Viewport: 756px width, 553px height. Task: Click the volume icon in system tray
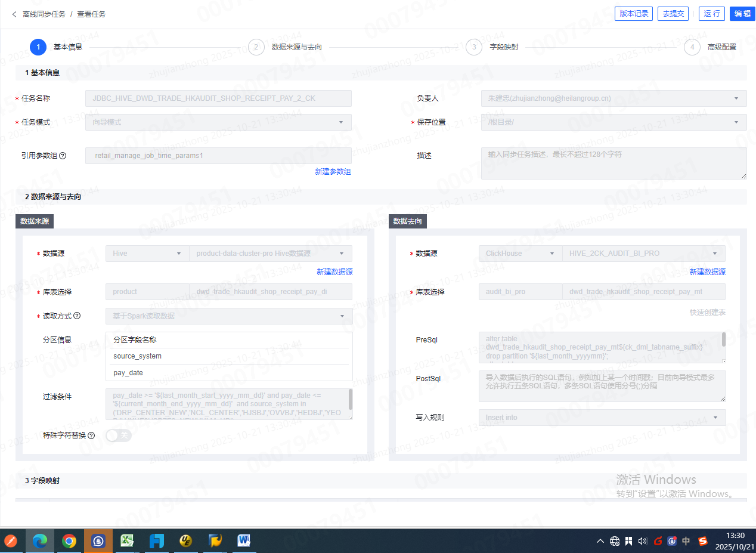pyautogui.click(x=643, y=542)
